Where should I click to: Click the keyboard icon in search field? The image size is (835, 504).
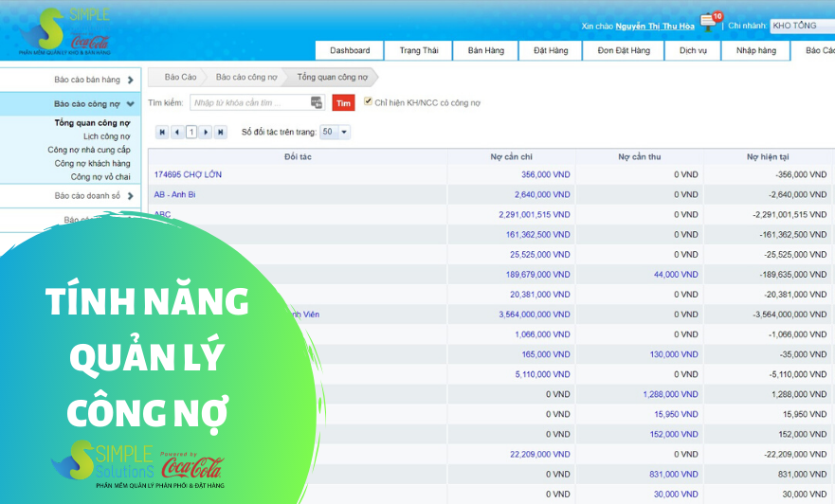(x=317, y=102)
